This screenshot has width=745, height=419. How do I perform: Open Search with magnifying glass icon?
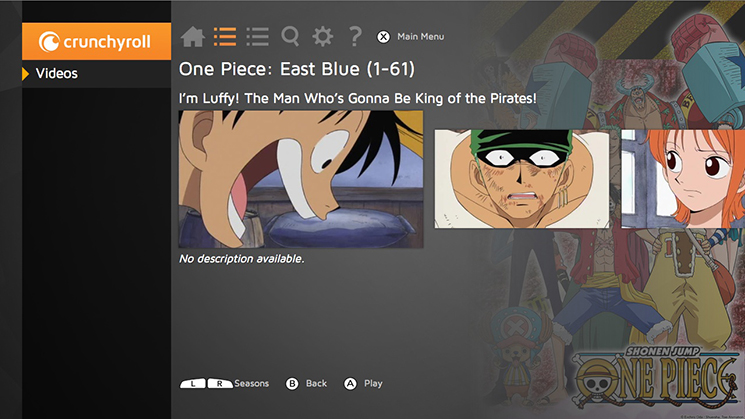pos(290,37)
